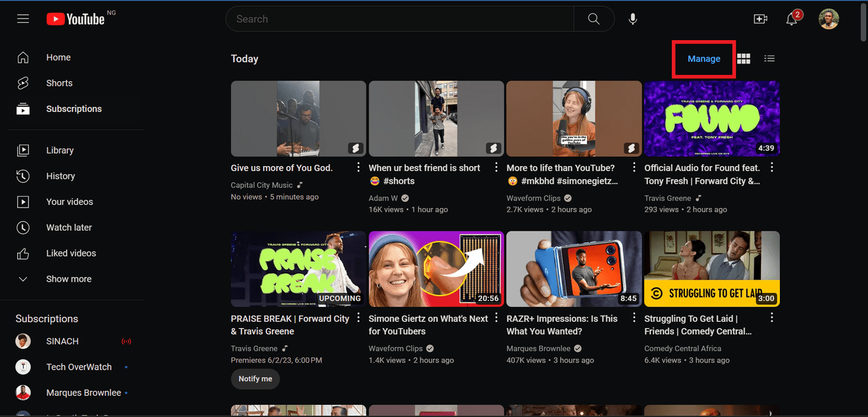Viewport: 868px width, 417px height.
Task: Switch to list view layout
Action: 769,59
